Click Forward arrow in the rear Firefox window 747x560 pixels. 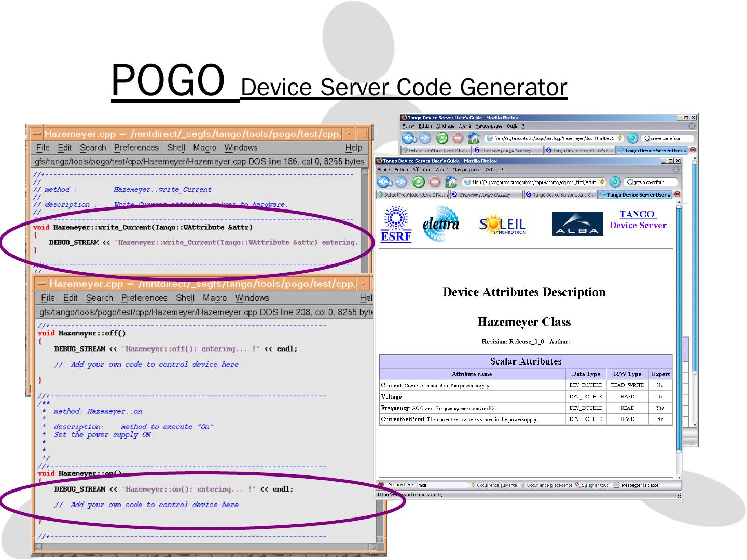pyautogui.click(x=425, y=138)
